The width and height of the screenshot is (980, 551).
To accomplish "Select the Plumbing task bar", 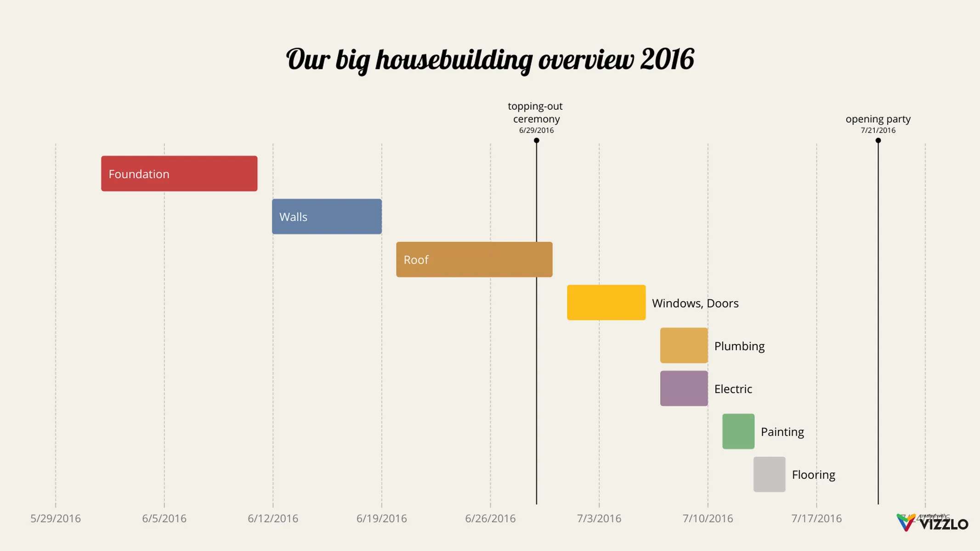I will click(x=682, y=345).
